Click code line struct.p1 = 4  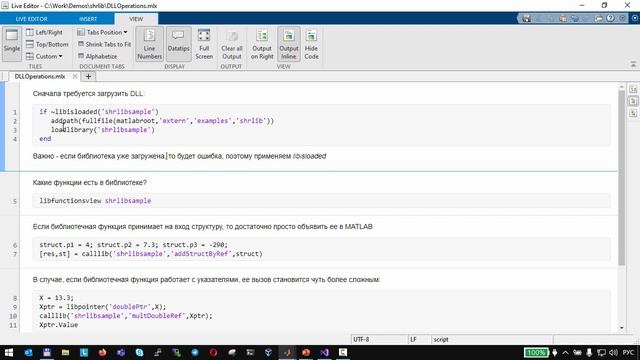[133, 245]
